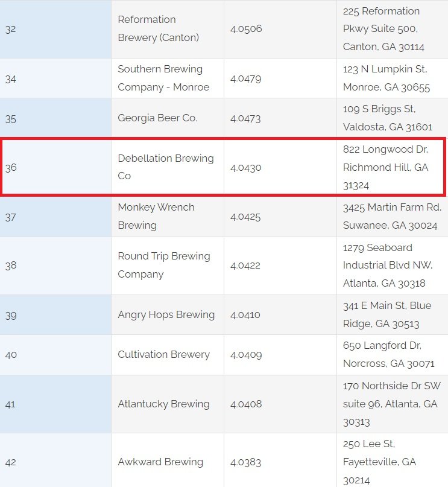Click Reformation Brewery (Canton) name

point(158,28)
